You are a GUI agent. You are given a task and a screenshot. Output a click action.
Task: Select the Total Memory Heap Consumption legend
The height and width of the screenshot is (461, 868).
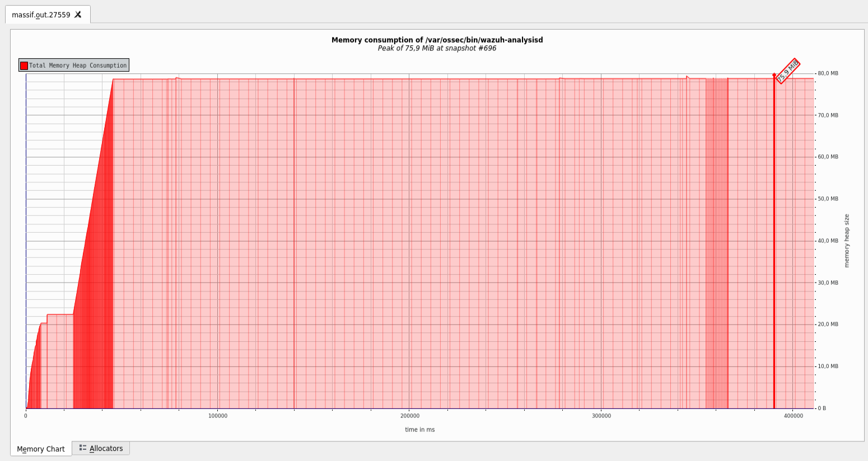73,65
